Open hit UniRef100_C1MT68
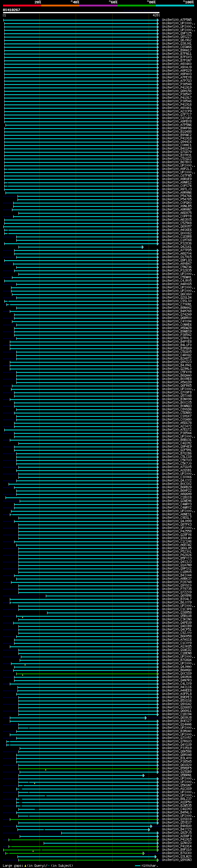 point(177,240)
